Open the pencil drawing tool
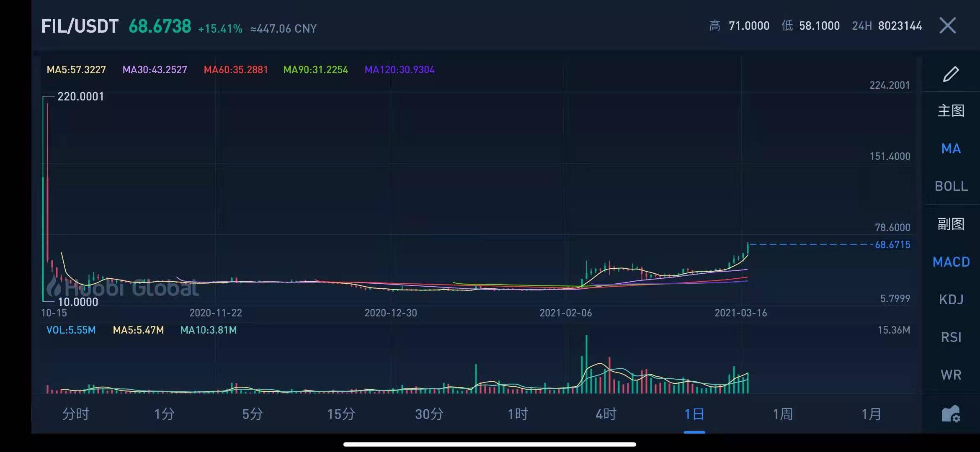The height and width of the screenshot is (452, 980). tap(951, 74)
